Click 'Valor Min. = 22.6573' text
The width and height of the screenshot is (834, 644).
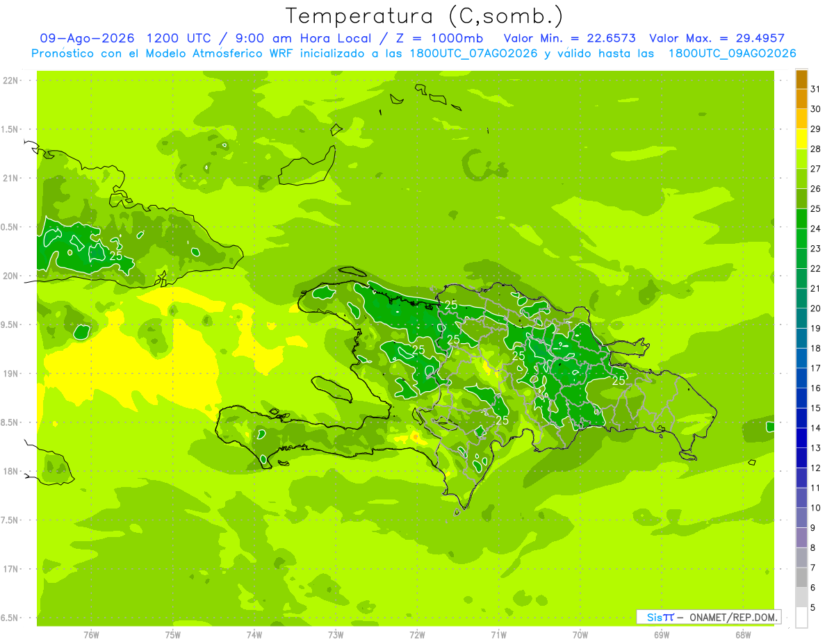point(569,38)
